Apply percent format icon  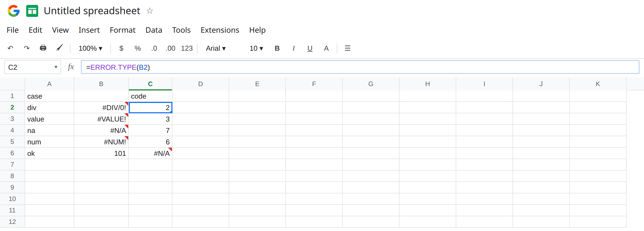point(138,48)
